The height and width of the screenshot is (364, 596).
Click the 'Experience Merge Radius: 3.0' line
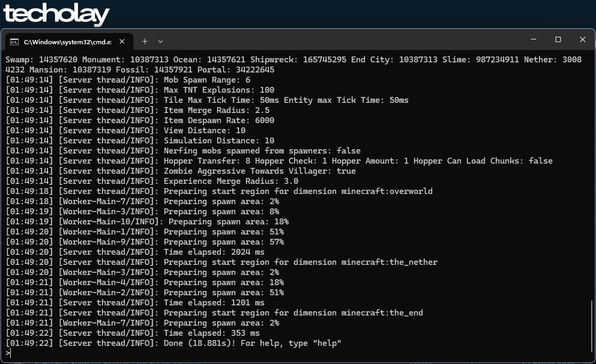[x=152, y=181]
